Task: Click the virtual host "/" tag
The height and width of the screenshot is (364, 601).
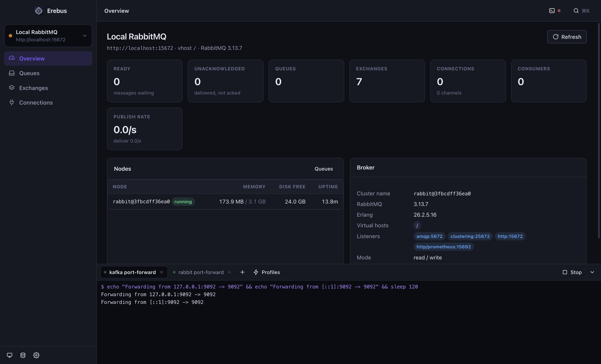Action: click(x=417, y=225)
